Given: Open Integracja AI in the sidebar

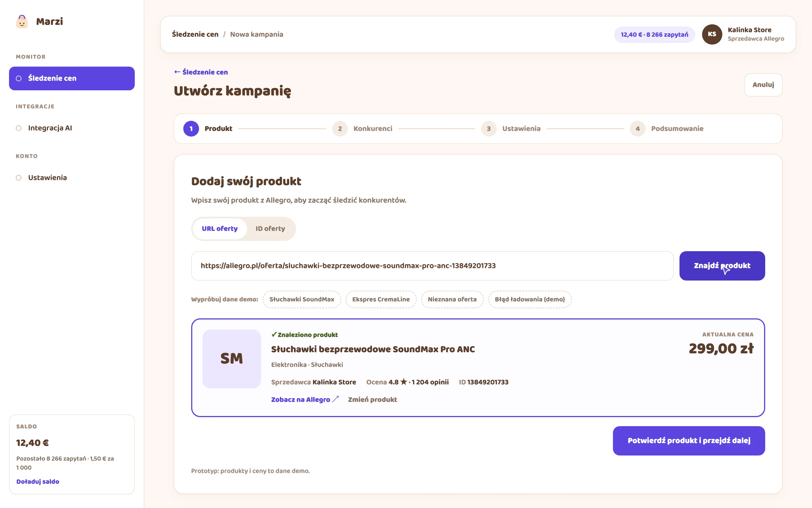Looking at the screenshot, I should click(x=72, y=128).
